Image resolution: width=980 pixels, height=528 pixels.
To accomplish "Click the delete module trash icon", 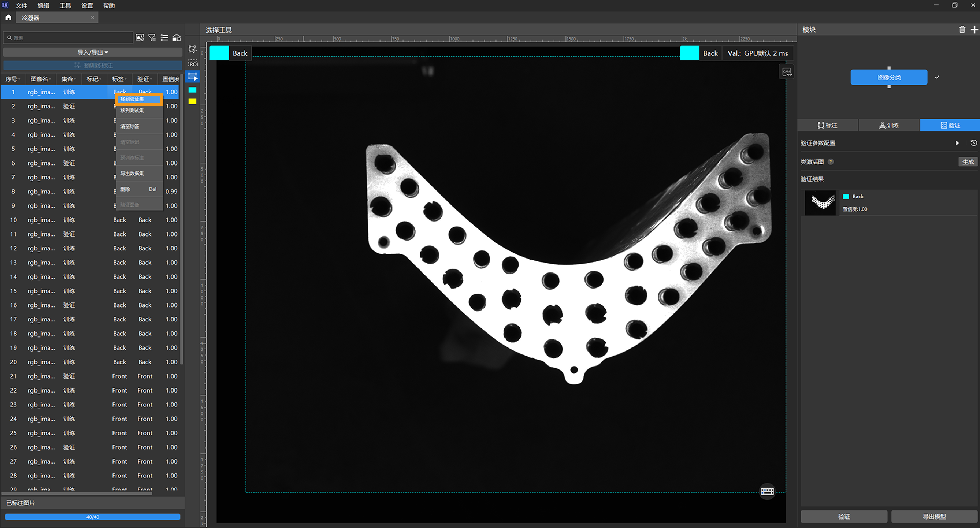I will pyautogui.click(x=962, y=30).
